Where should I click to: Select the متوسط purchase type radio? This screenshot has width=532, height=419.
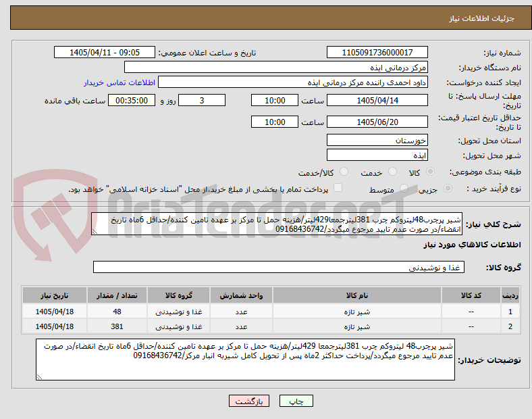tap(404, 188)
